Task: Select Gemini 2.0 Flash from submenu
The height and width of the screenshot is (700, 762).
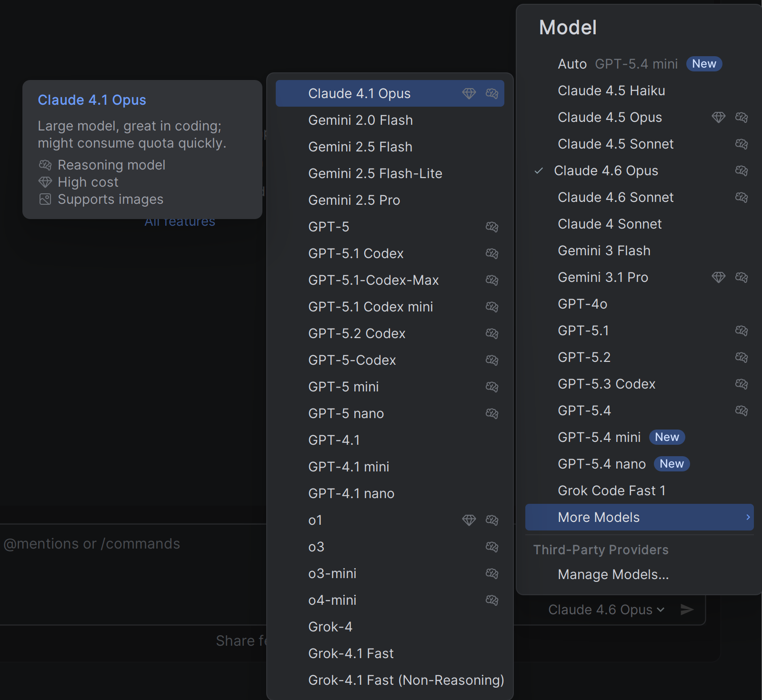Action: pyautogui.click(x=390, y=120)
